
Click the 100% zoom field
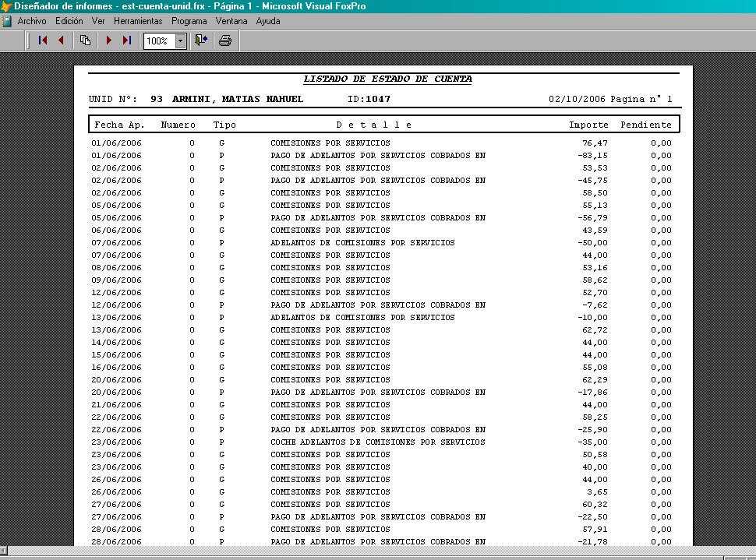[x=160, y=41]
